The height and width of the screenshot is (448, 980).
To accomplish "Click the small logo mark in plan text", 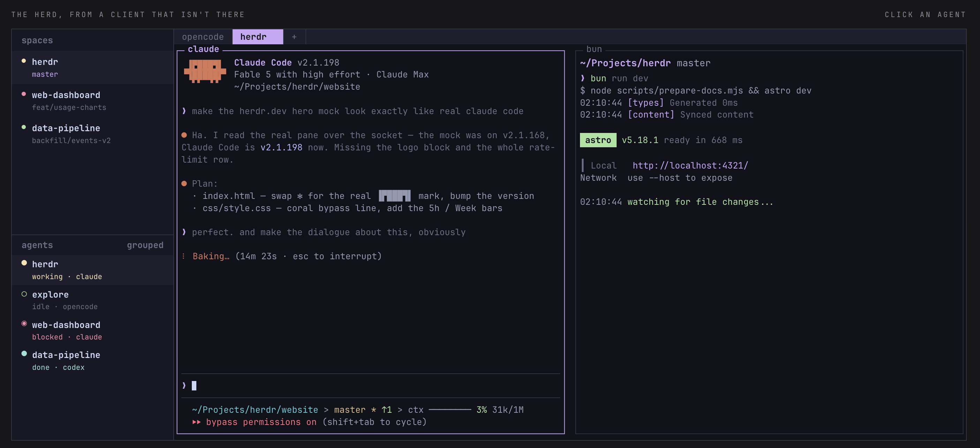I will (x=394, y=196).
